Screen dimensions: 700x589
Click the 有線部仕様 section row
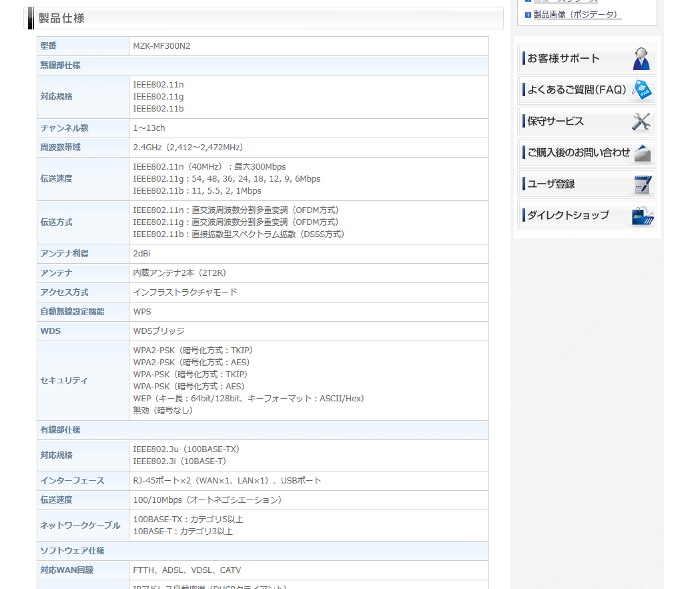point(262,430)
